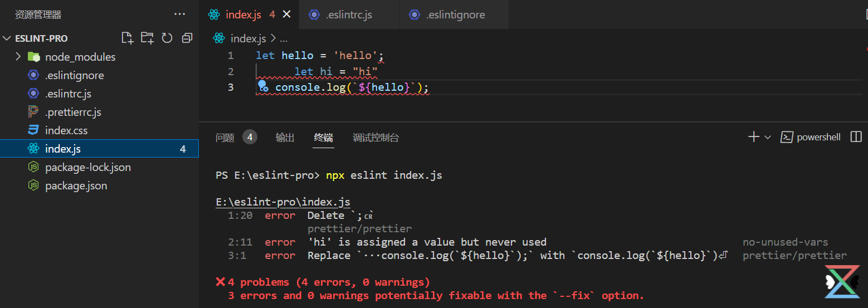Screen dimensions: 868x308
Task: Switch to the .eslintignore editor tab
Action: [455, 15]
